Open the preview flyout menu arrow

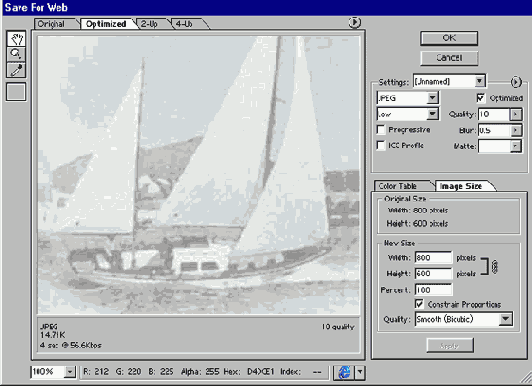pyautogui.click(x=355, y=23)
